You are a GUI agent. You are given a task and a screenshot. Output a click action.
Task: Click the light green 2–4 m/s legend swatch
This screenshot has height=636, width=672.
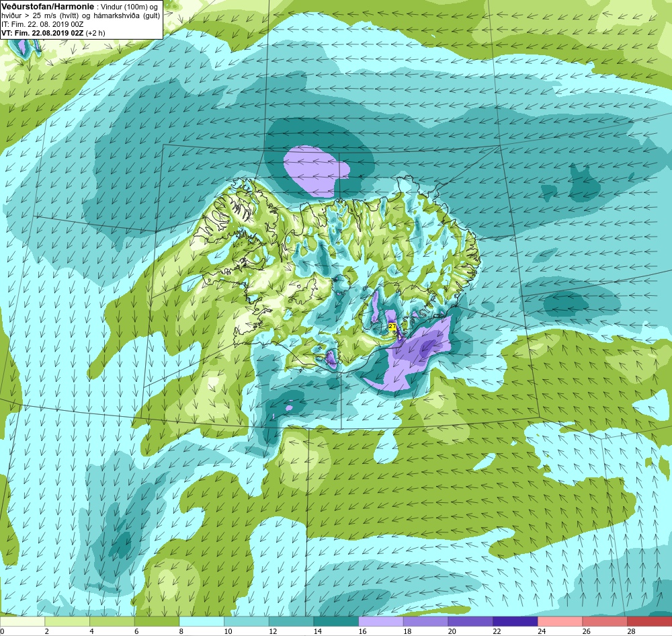(67, 621)
